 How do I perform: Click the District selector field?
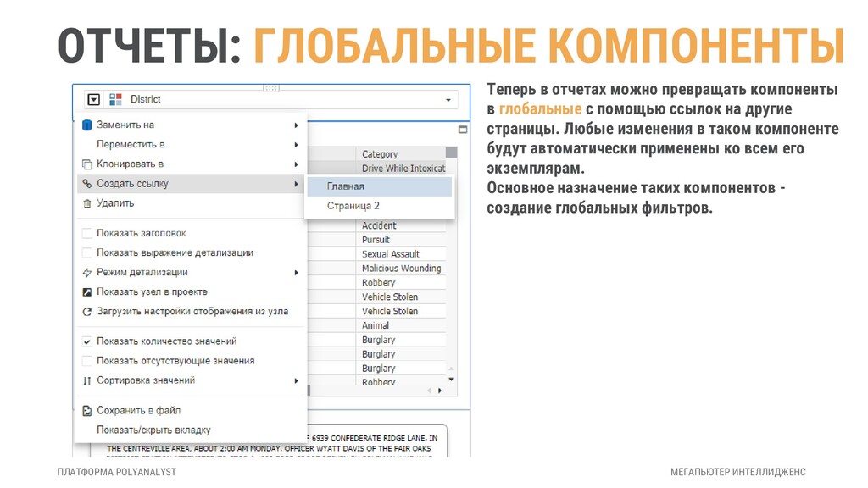(271, 100)
